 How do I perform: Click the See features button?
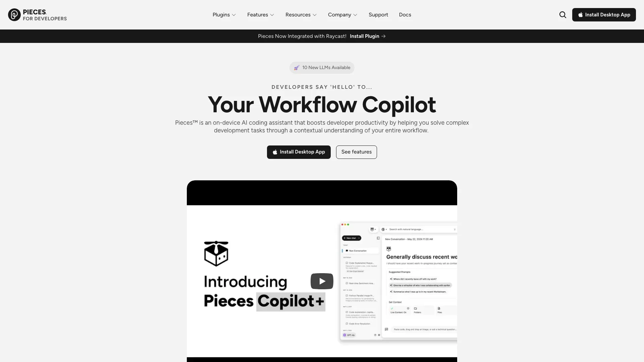click(x=357, y=152)
